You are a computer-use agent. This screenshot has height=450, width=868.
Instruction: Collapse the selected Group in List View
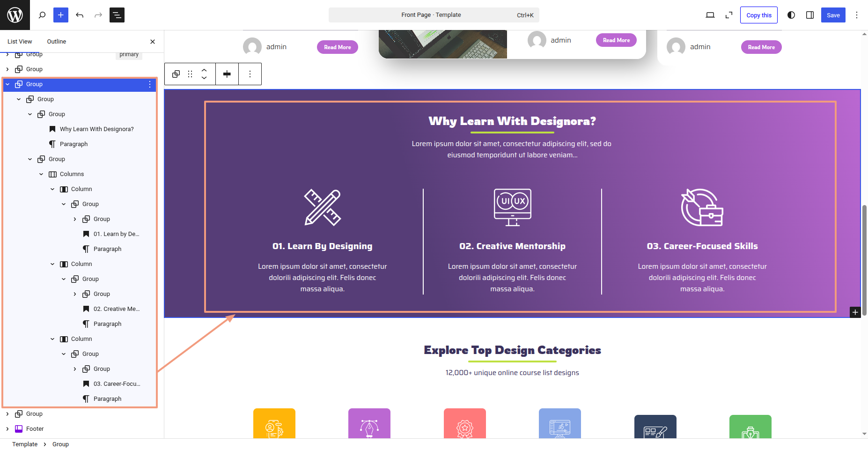click(7, 84)
